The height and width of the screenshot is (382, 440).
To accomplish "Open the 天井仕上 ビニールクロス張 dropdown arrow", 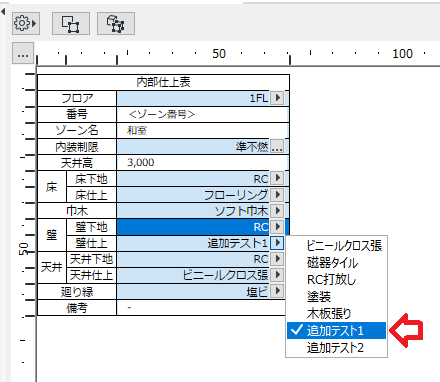I will coord(277,275).
